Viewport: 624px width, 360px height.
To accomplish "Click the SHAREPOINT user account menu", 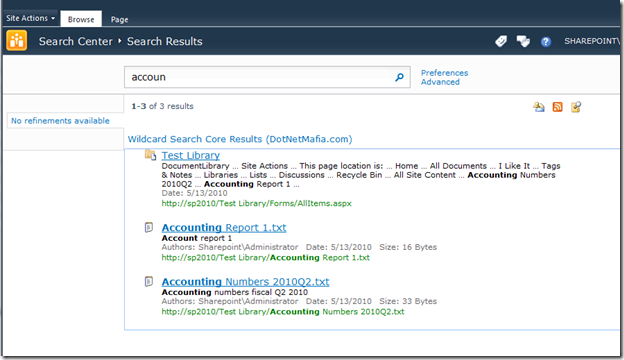I will click(592, 41).
